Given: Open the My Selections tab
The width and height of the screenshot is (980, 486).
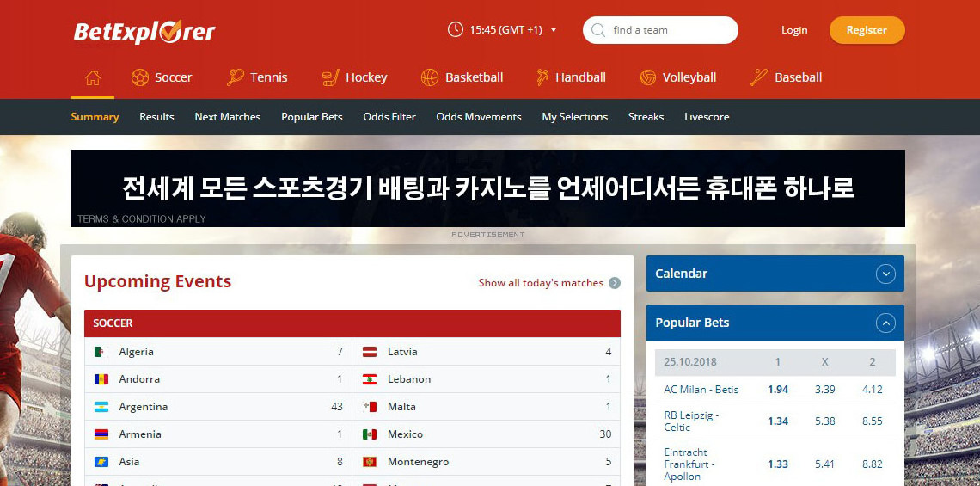Looking at the screenshot, I should click(x=575, y=117).
